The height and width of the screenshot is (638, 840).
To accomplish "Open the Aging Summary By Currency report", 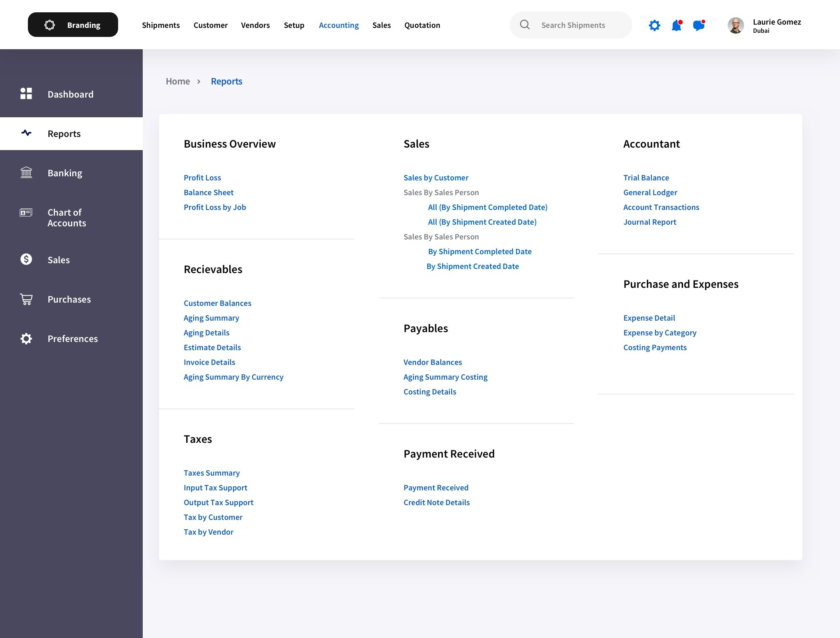I will click(x=233, y=376).
